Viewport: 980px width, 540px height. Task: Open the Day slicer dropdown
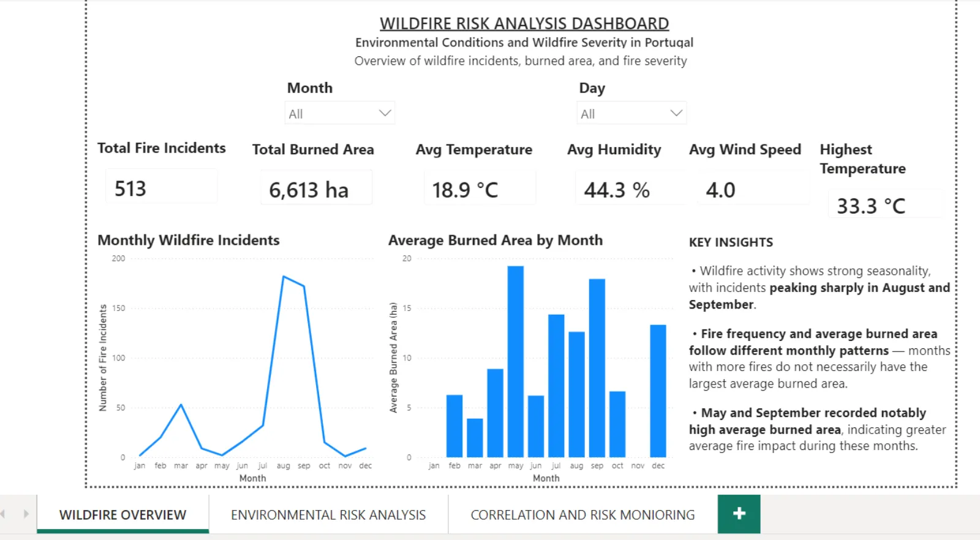tap(631, 113)
